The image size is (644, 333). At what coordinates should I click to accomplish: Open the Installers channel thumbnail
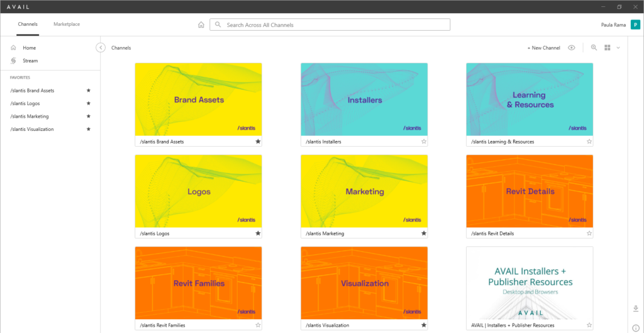(364, 99)
